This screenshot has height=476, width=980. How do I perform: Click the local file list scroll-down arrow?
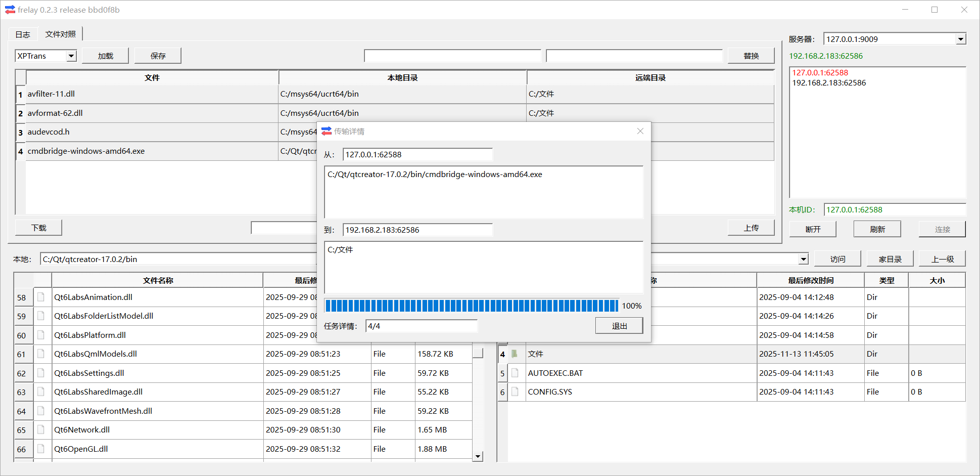[x=478, y=456]
